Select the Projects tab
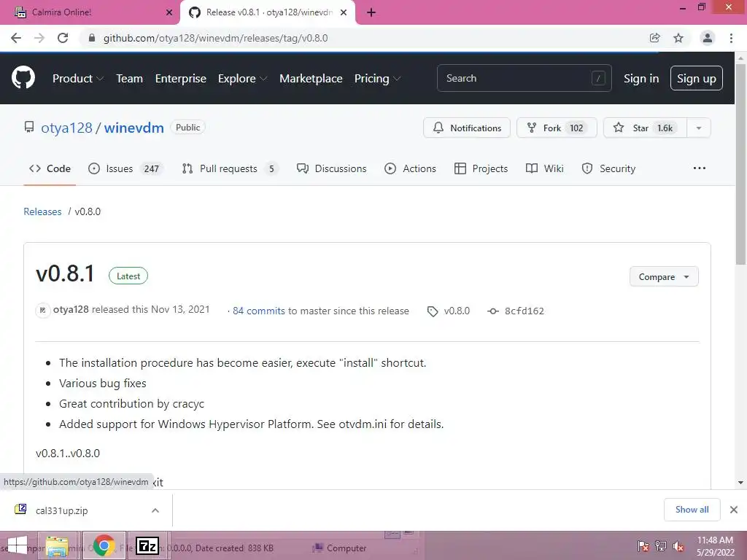Image resolution: width=747 pixels, height=560 pixels. (481, 168)
